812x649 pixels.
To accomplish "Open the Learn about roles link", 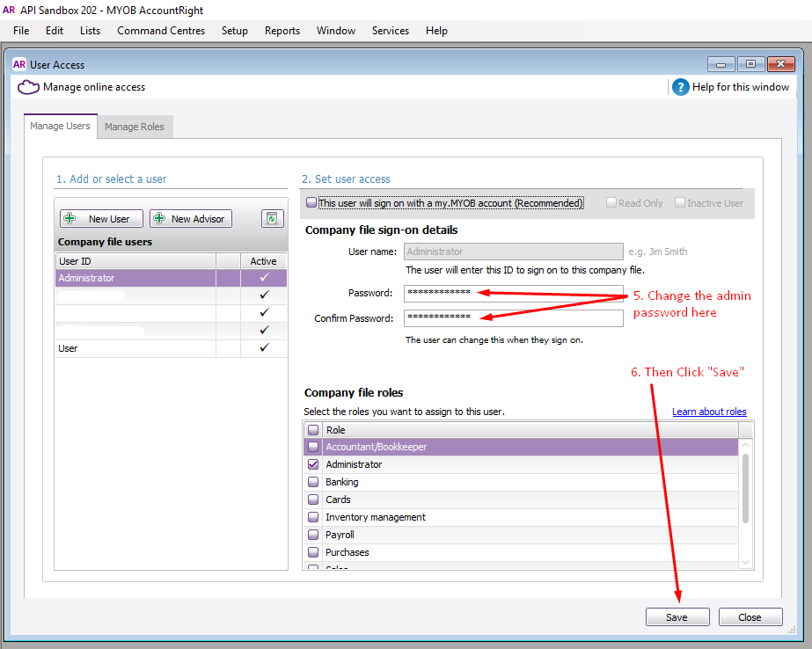I will (x=709, y=412).
